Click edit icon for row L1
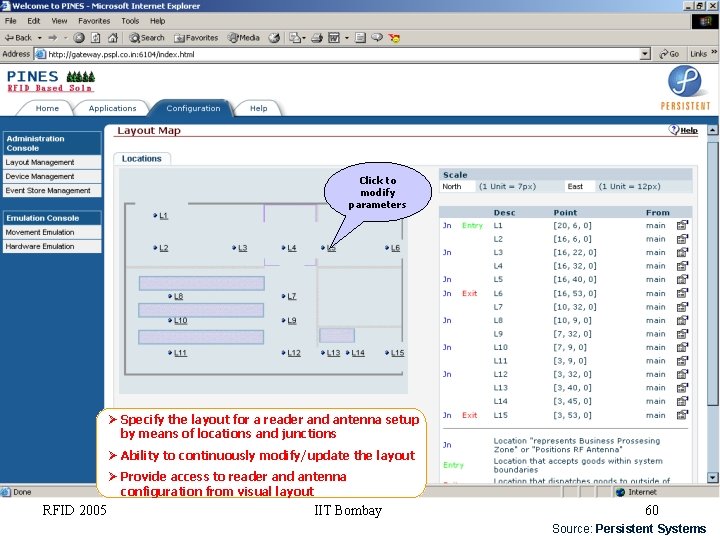 682,225
